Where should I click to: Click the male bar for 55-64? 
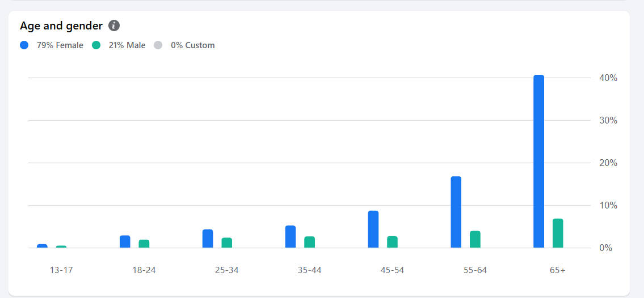point(475,240)
